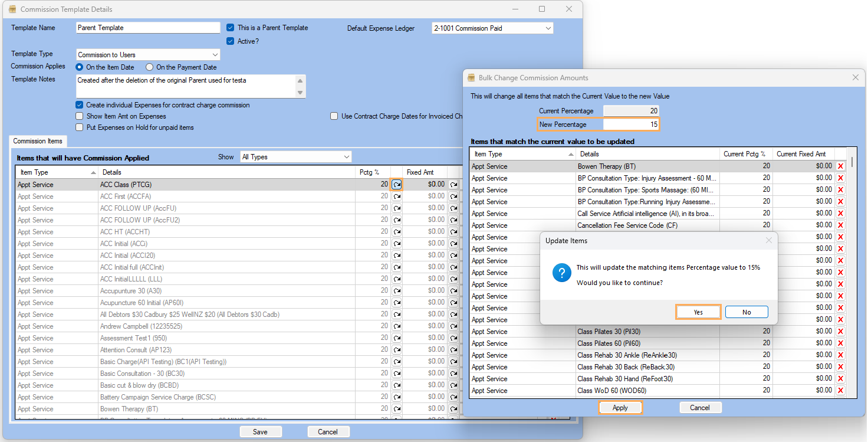
Task: Select 'On the Payment Date' radio option
Action: tap(149, 67)
